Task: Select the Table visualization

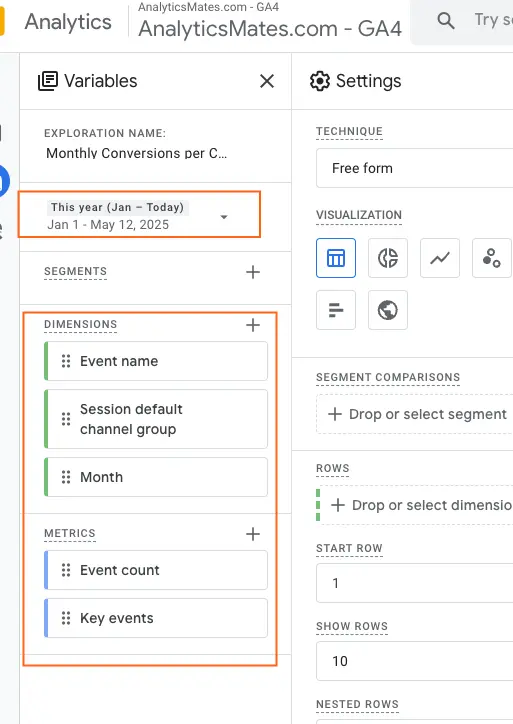Action: [336, 258]
